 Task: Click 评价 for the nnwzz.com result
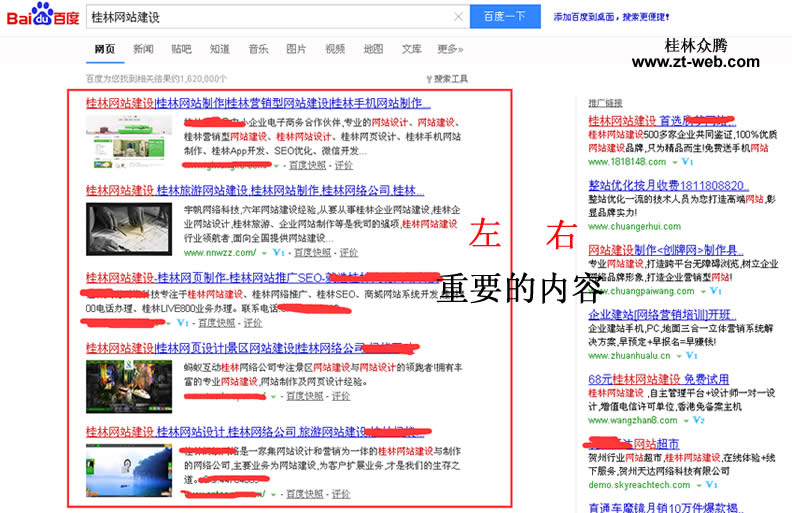349,252
